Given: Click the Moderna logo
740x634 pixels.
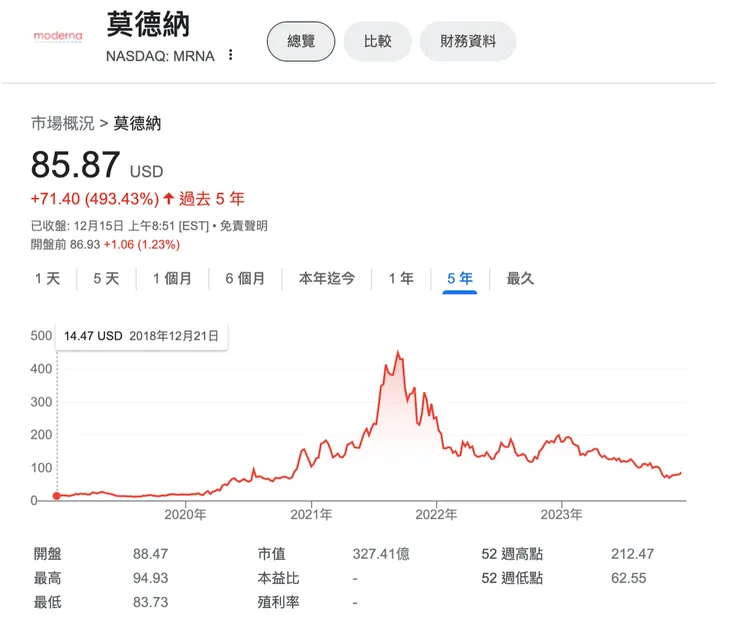Looking at the screenshot, I should [x=58, y=36].
